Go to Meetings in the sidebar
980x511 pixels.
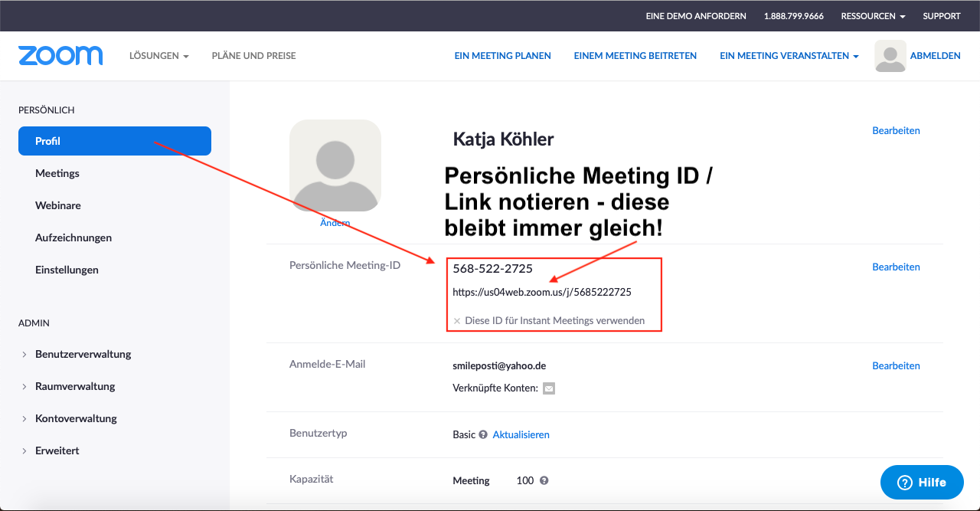pos(57,173)
